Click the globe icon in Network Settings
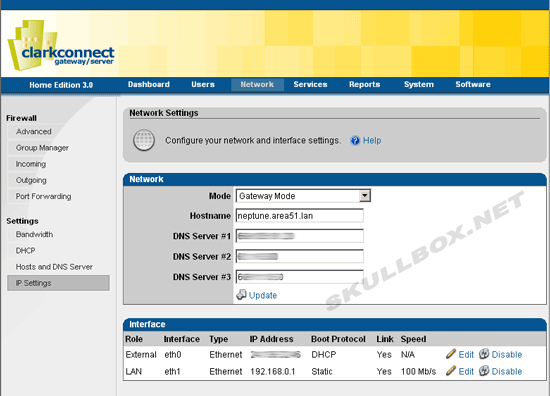 tap(144, 140)
